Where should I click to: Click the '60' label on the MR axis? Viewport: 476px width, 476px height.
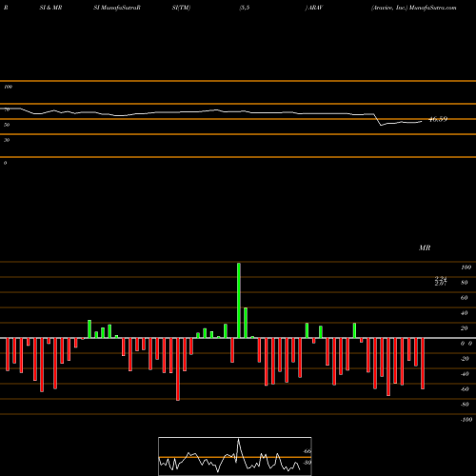coord(465,298)
